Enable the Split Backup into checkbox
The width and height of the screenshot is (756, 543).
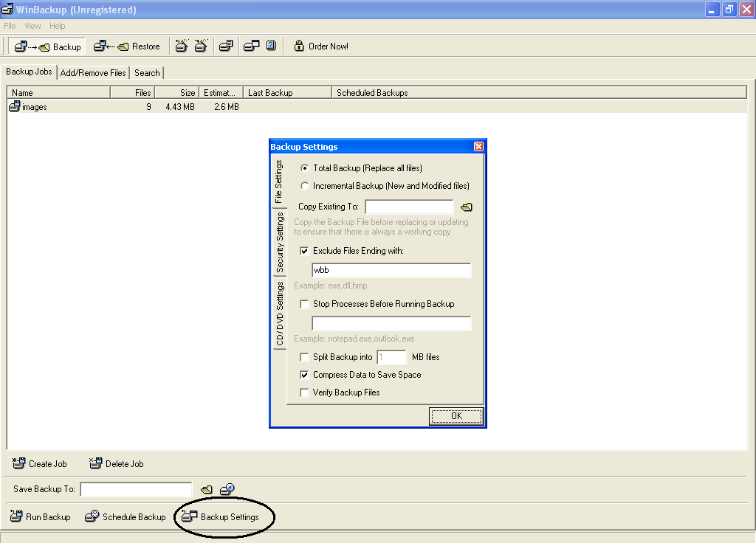pyautogui.click(x=304, y=357)
